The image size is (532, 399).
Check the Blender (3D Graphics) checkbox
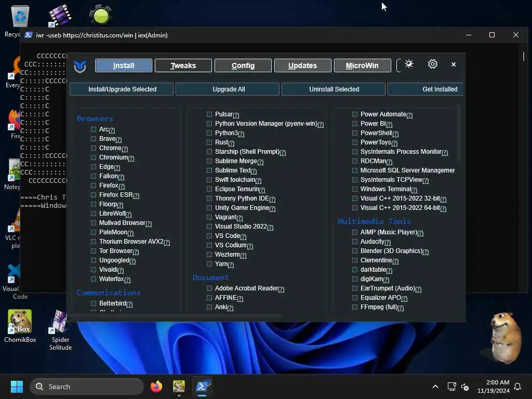coord(355,251)
